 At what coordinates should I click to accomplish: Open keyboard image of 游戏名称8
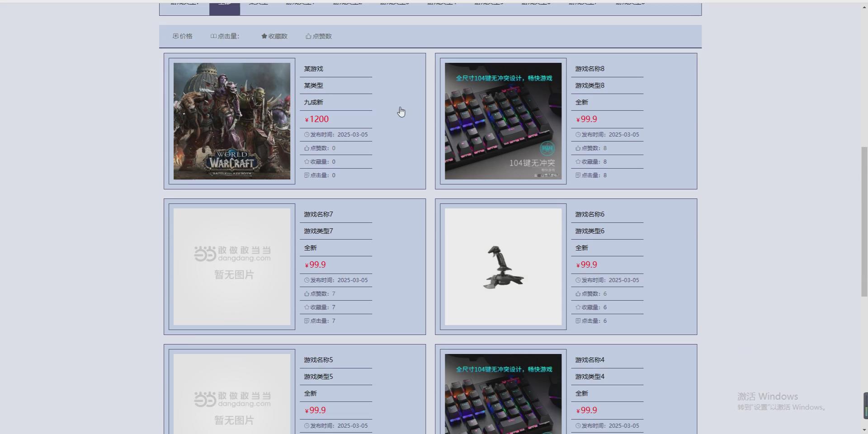click(x=503, y=121)
